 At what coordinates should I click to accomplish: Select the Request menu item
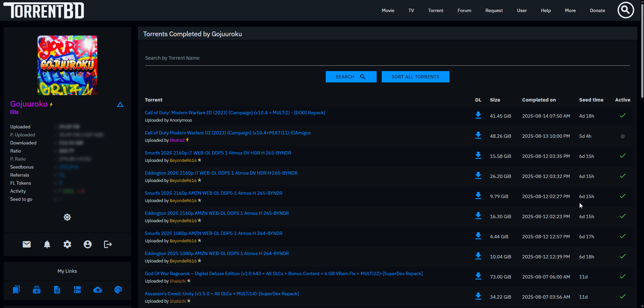(494, 10)
